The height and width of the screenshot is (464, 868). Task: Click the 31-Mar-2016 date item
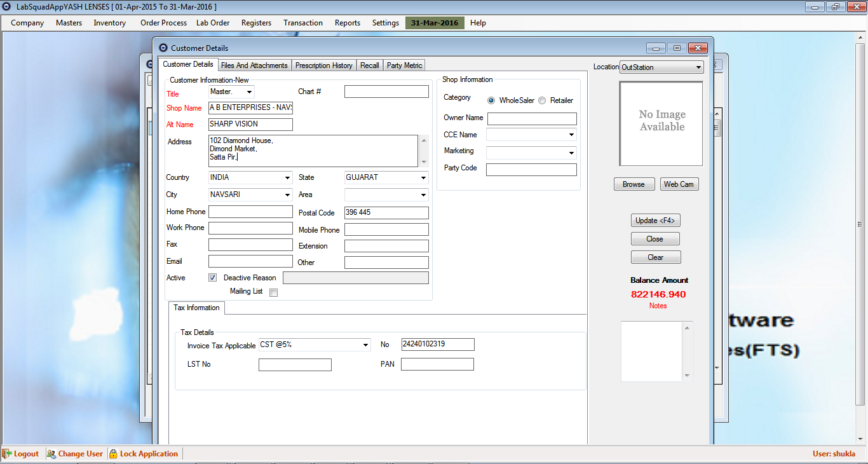click(435, 23)
